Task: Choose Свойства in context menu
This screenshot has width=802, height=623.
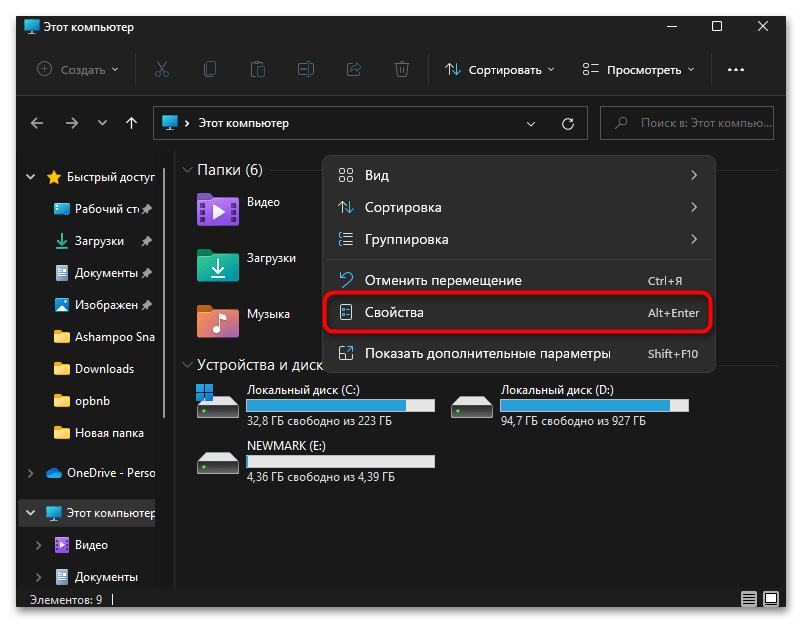Action: pos(519,313)
